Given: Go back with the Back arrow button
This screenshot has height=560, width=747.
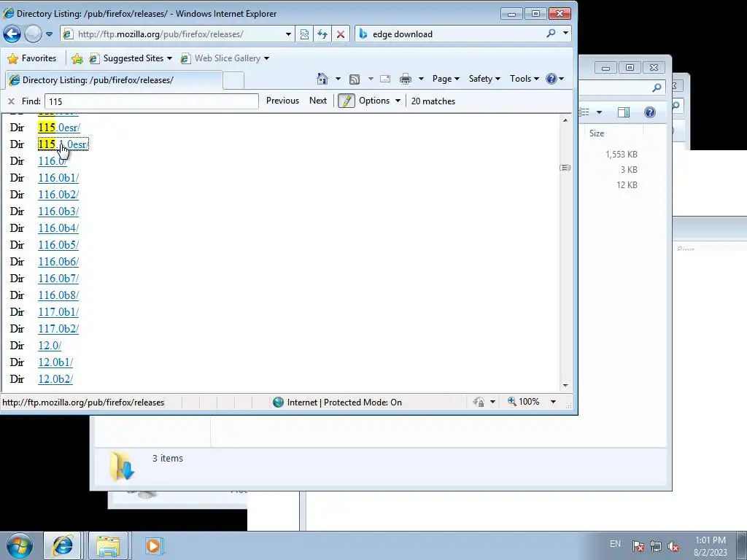Looking at the screenshot, I should tap(12, 34).
